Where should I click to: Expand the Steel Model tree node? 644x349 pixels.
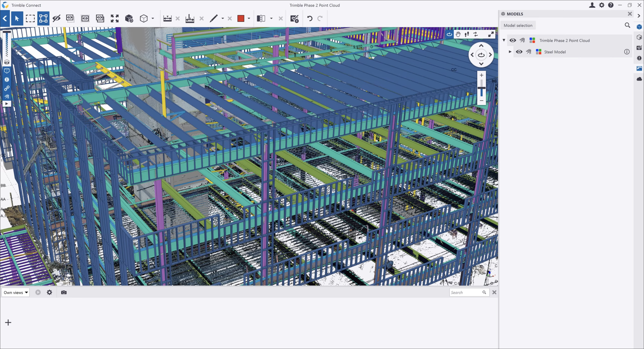(510, 52)
